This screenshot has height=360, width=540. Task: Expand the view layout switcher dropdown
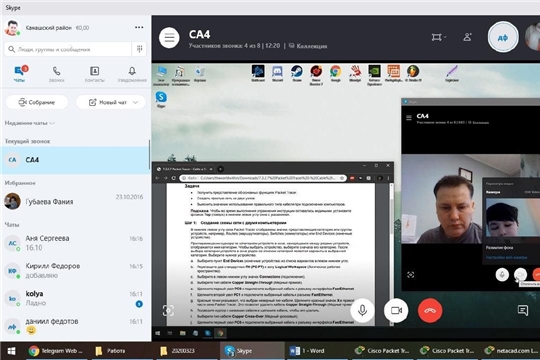point(438,37)
